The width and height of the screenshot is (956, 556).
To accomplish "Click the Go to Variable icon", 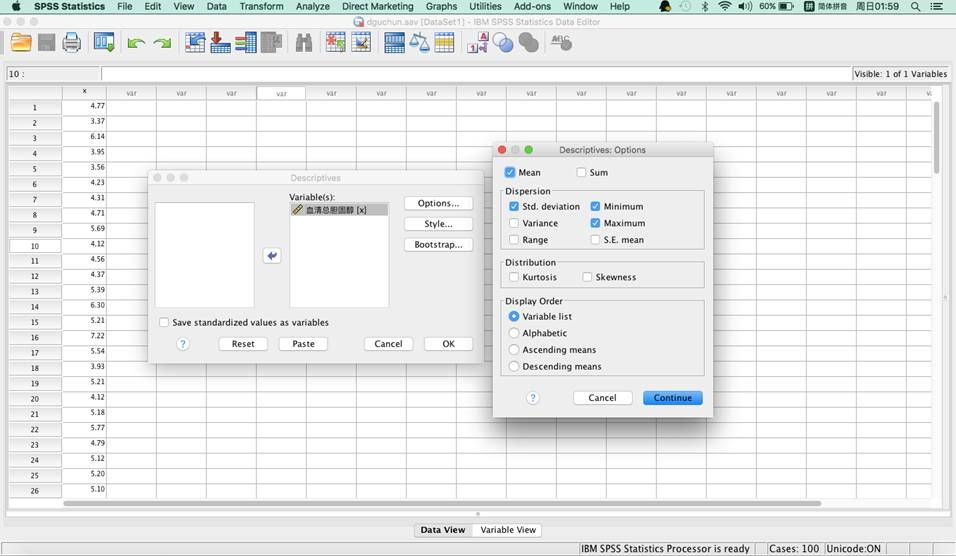I will click(x=220, y=43).
